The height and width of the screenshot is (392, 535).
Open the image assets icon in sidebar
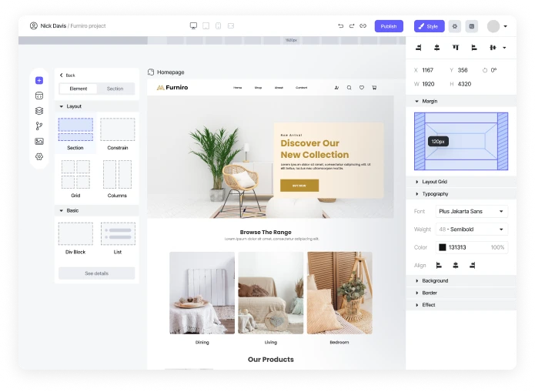pyautogui.click(x=39, y=142)
